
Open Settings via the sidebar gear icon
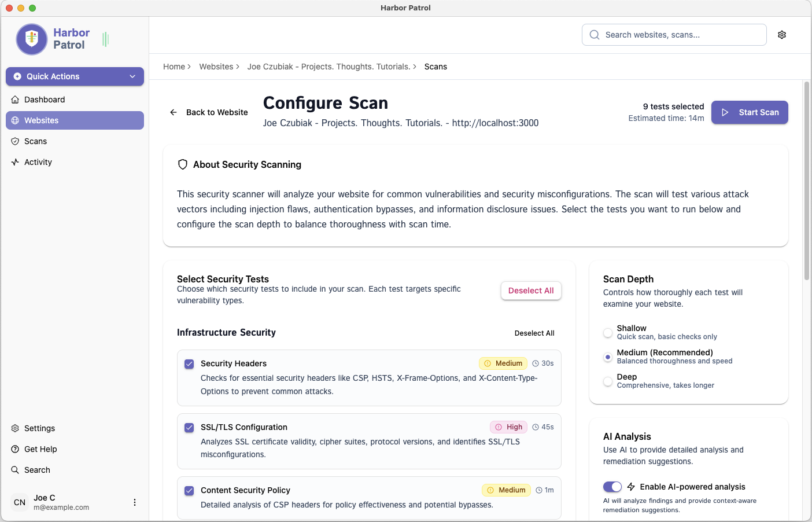point(14,428)
